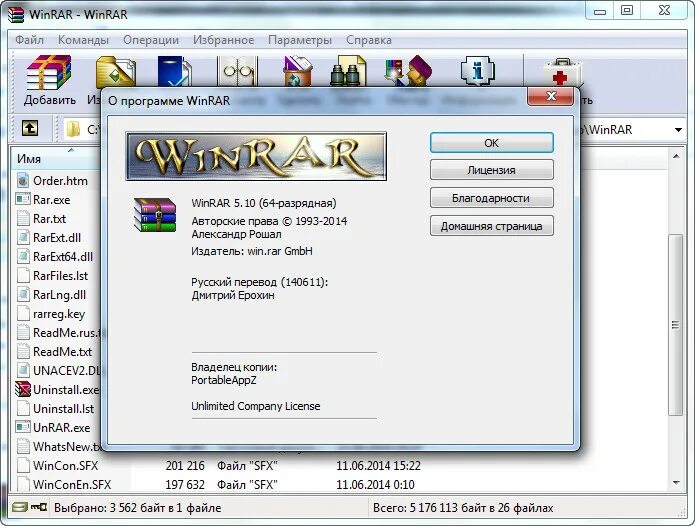The width and height of the screenshot is (695, 526).
Task: Click the 201 216 size cell
Action: [x=185, y=466]
